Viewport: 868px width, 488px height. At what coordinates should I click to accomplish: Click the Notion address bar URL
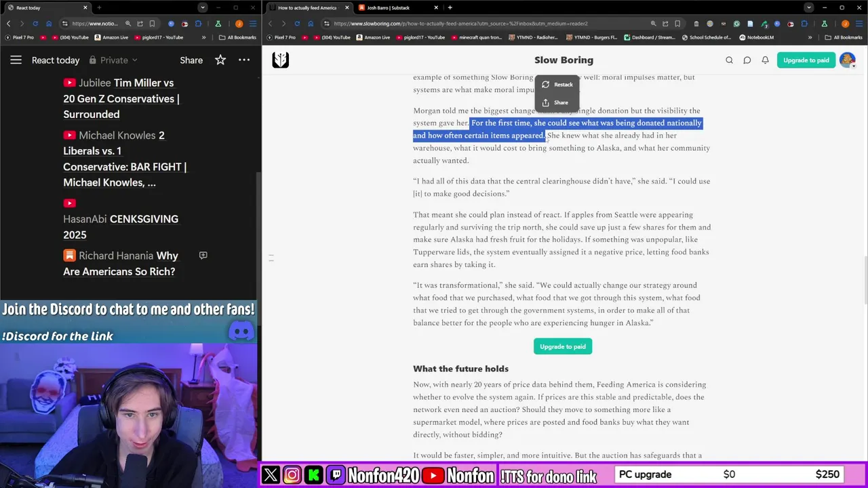[x=95, y=23]
